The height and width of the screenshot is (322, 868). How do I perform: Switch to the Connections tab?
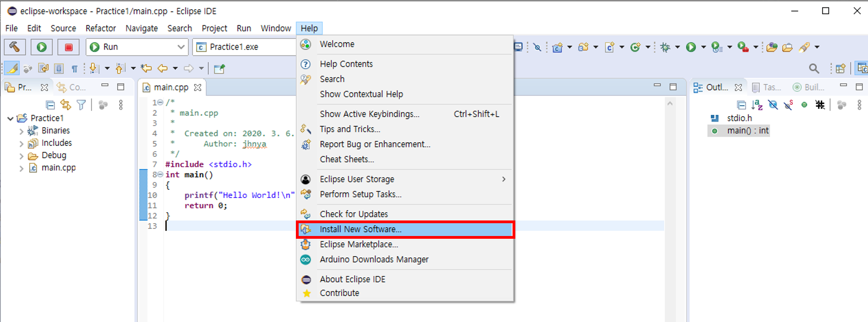pos(71,87)
